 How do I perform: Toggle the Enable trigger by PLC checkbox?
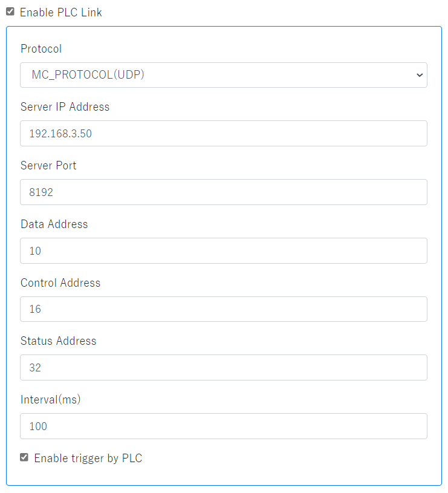pyautogui.click(x=24, y=457)
